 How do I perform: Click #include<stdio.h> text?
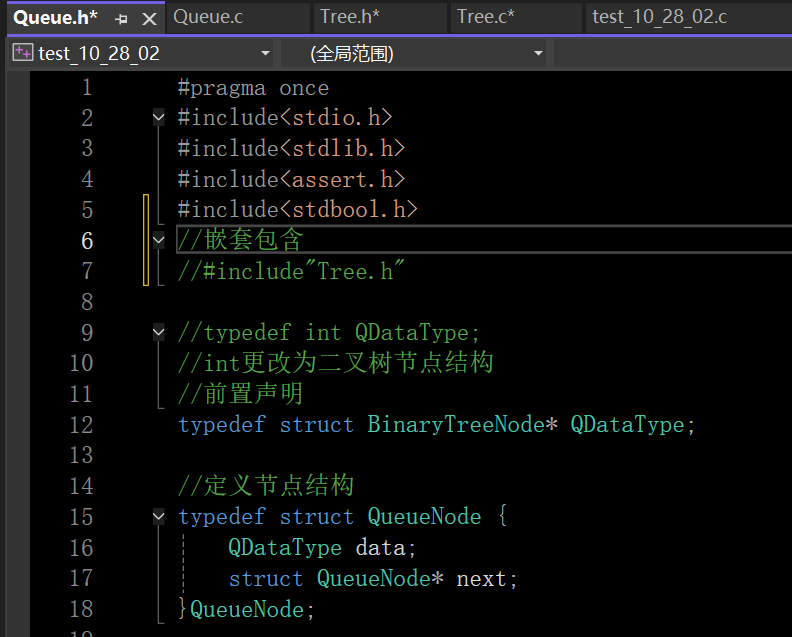coord(285,118)
